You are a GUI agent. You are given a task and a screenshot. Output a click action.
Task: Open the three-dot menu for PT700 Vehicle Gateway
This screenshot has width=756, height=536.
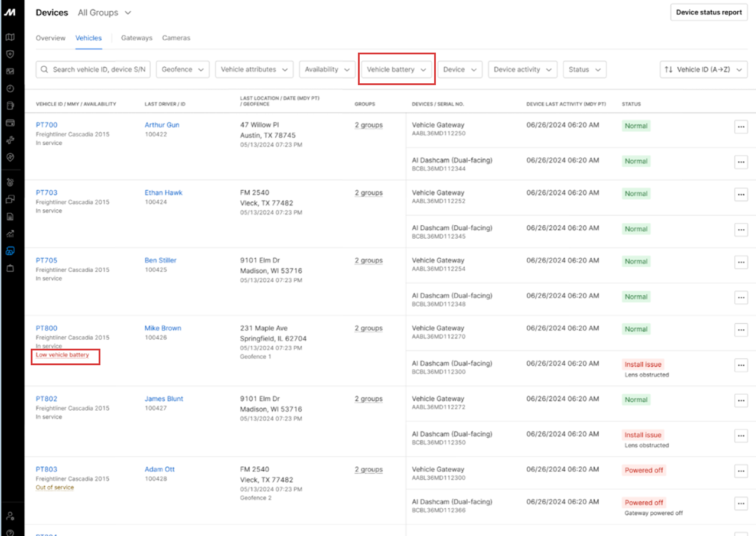741,126
